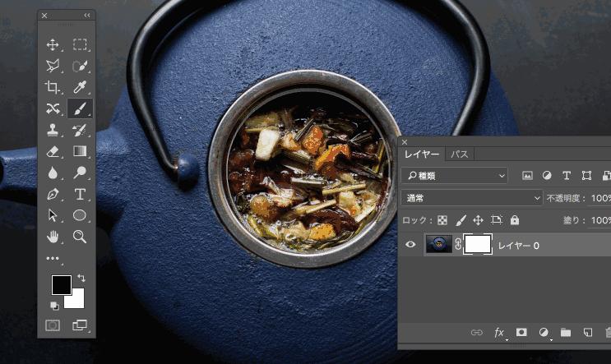This screenshot has height=364, width=611.
Task: Select the Gradient tool
Action: point(80,151)
